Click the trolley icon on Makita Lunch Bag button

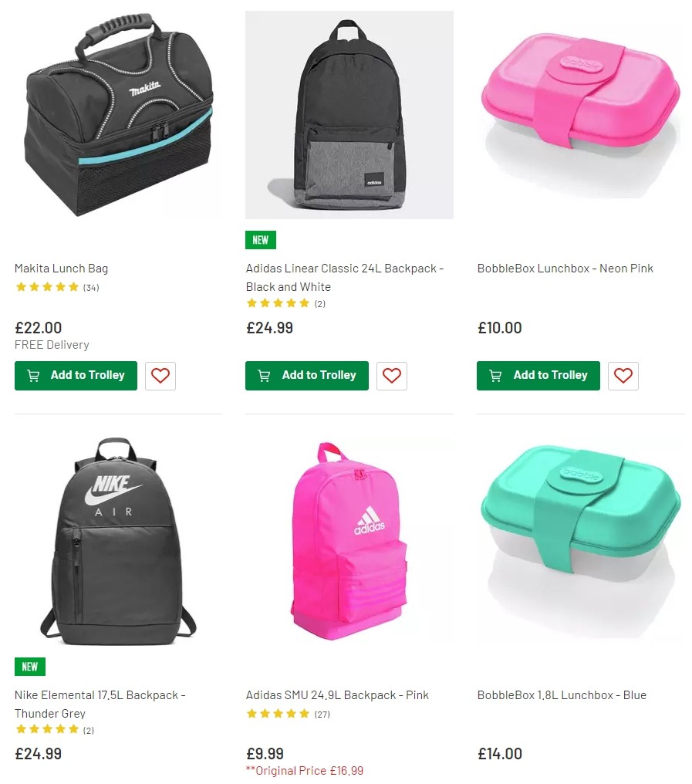pos(32,376)
